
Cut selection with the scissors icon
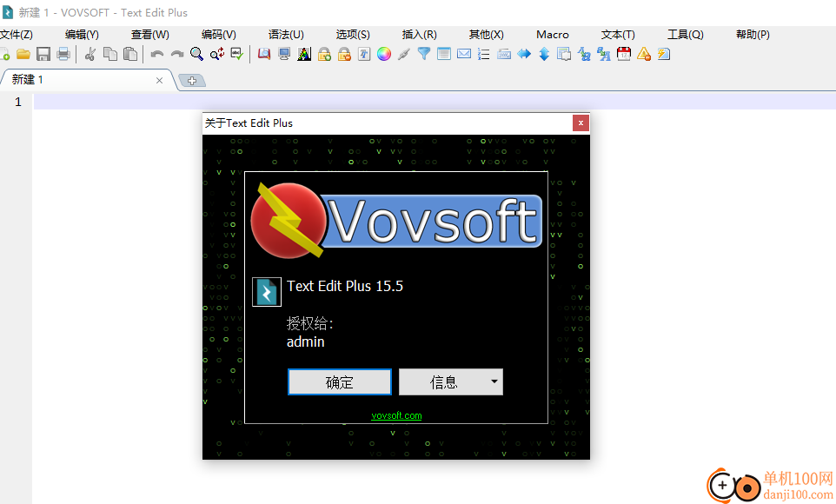[x=90, y=55]
